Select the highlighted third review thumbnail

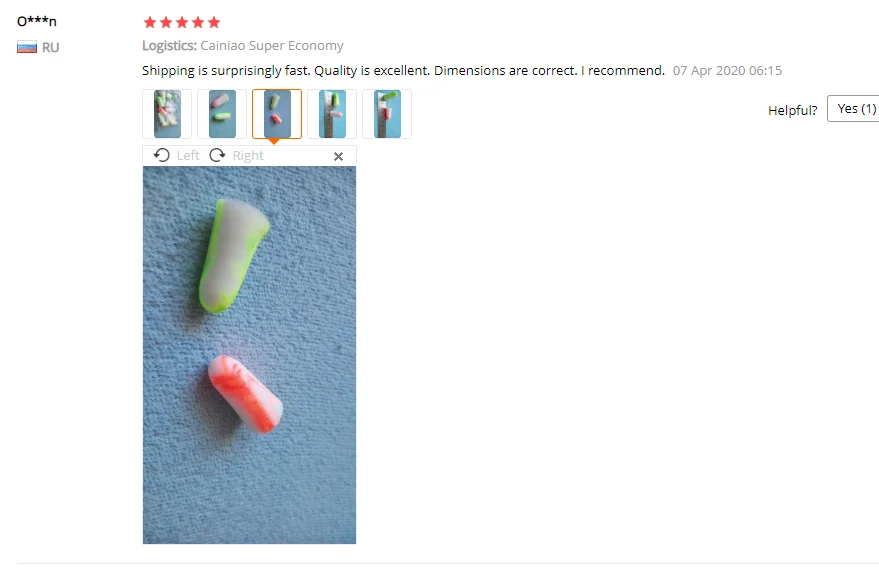tap(277, 114)
